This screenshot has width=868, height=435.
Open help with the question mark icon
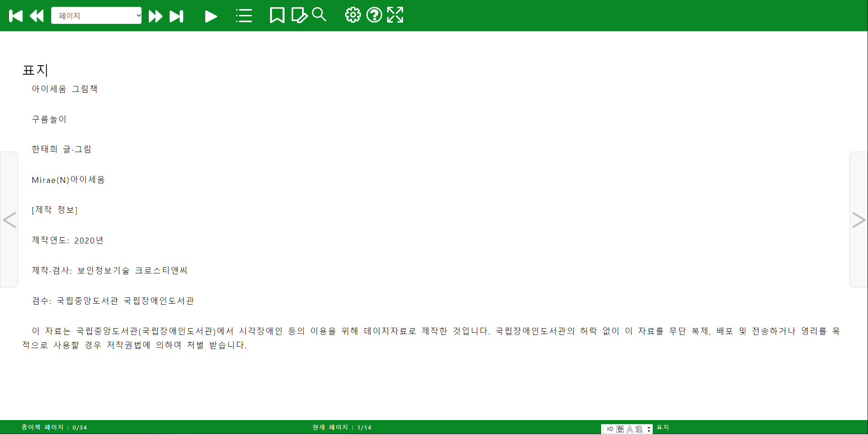374,15
